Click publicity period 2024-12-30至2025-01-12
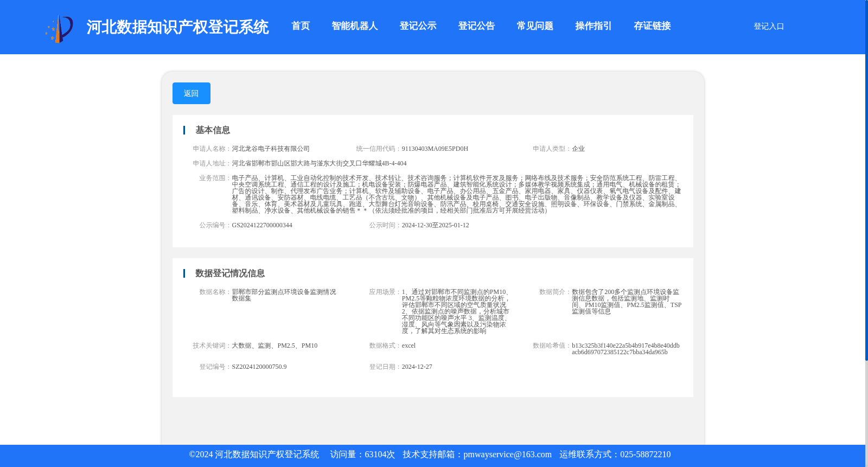This screenshot has width=868, height=467. tap(436, 225)
